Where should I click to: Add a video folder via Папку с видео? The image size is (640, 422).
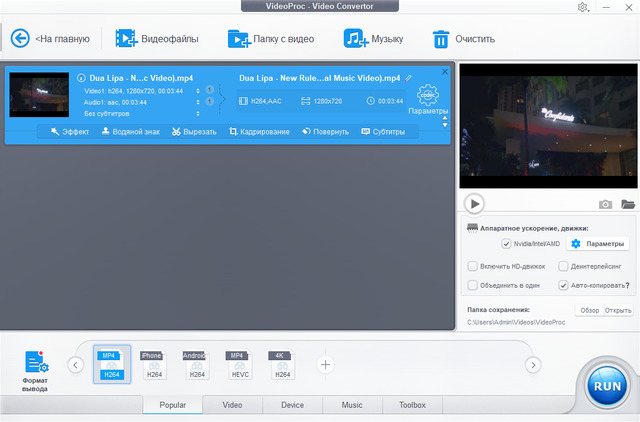(239, 39)
